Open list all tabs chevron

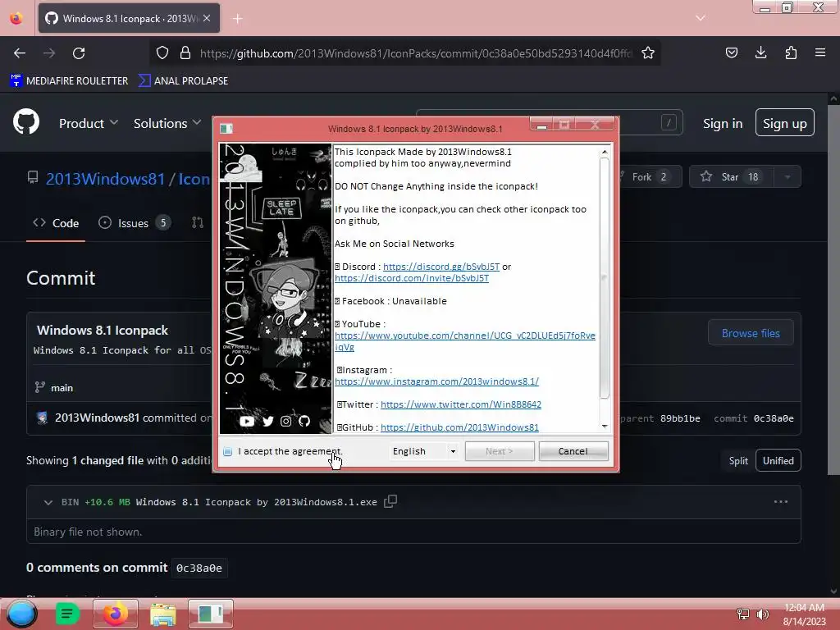pyautogui.click(x=701, y=18)
